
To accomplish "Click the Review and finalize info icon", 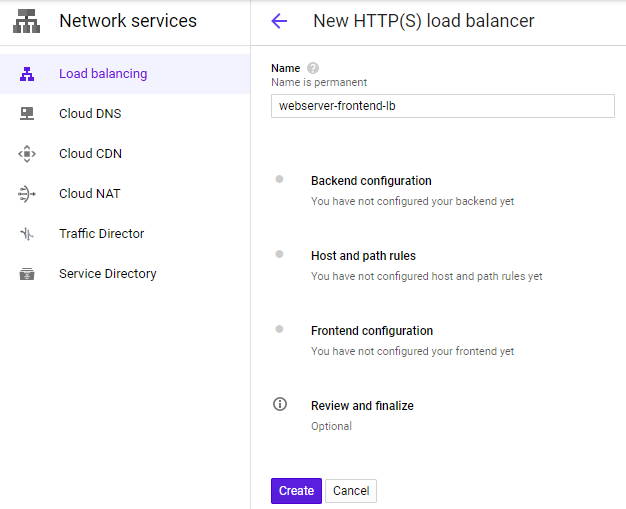I will coord(280,404).
